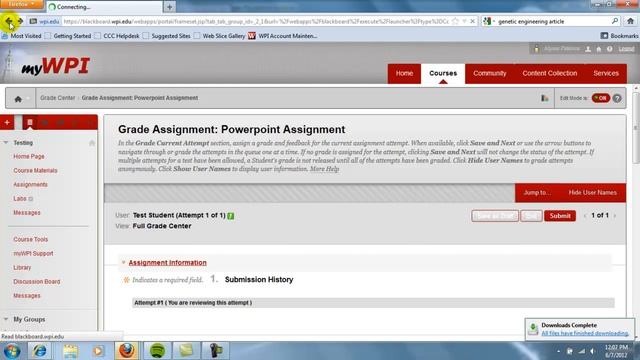Click the Submit button

coord(560,216)
